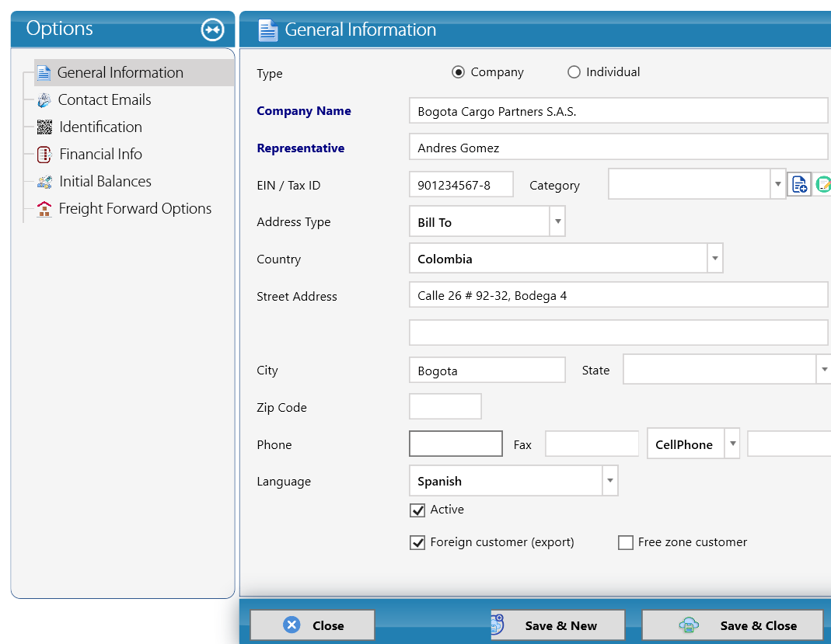Screen dimensions: 831x644
Task: Click the Financial Info ledger icon
Action: coord(44,154)
